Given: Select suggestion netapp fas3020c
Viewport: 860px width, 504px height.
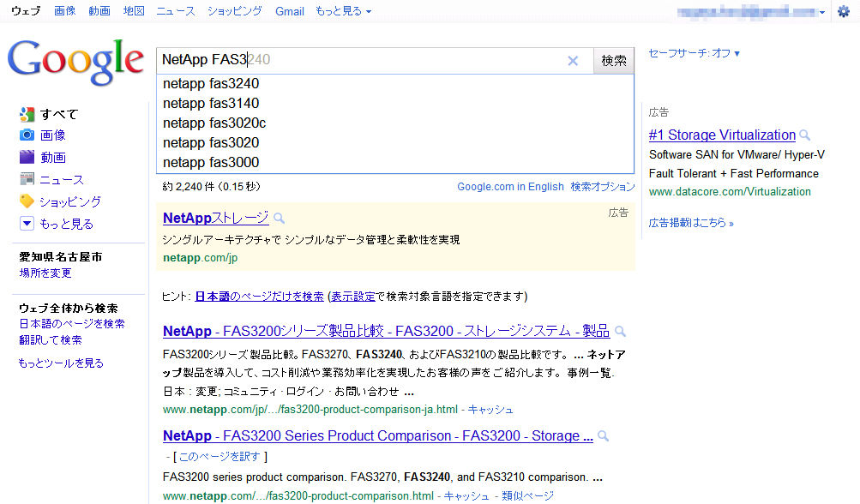Looking at the screenshot, I should click(395, 123).
